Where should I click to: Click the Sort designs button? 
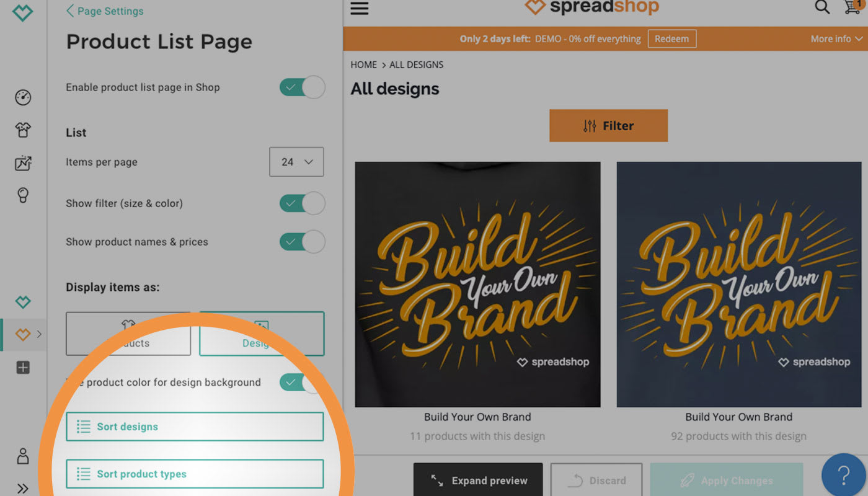[x=195, y=427]
